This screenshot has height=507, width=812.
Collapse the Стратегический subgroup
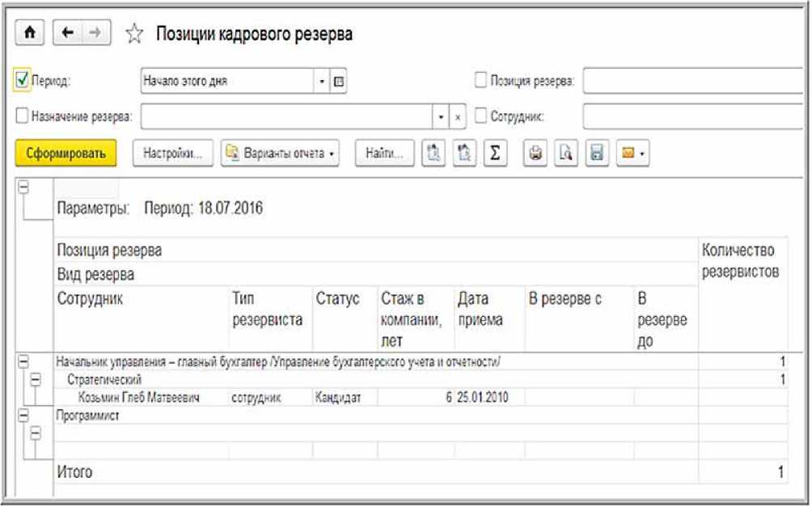point(36,381)
